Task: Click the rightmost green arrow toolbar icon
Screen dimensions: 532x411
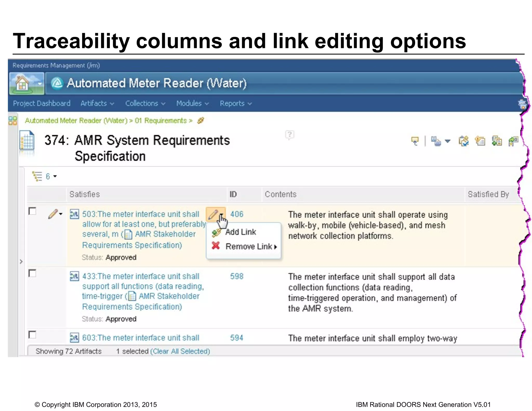Action: 513,141
